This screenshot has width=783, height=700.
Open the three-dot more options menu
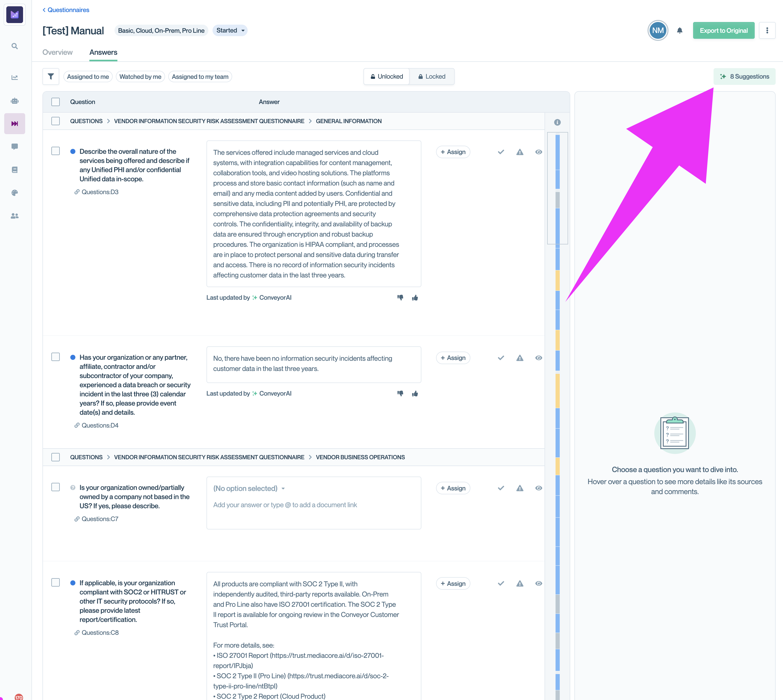pyautogui.click(x=767, y=31)
